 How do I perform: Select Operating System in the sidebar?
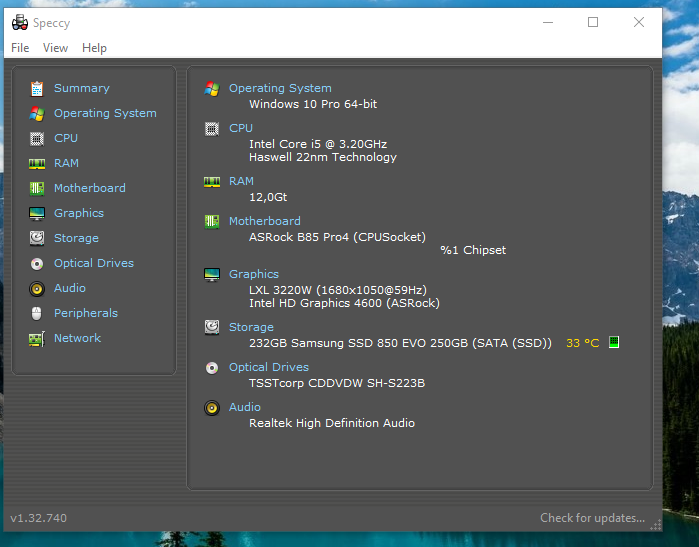(105, 113)
